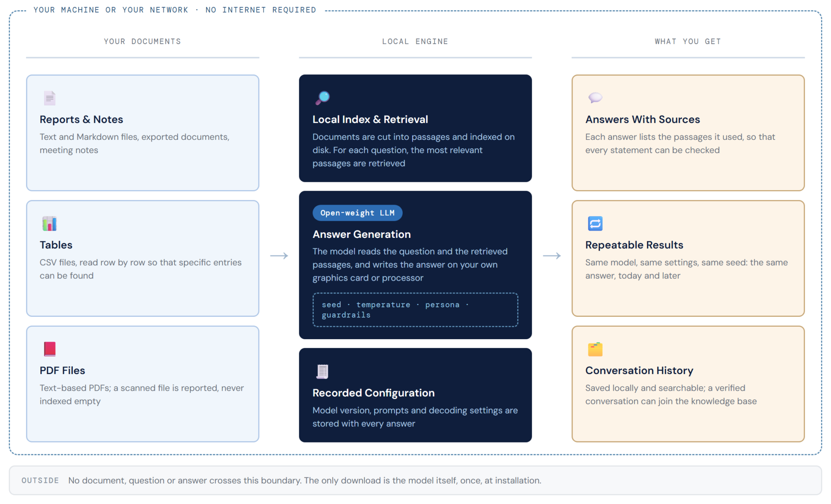Select the PDF Files heading
831x504 pixels.
pyautogui.click(x=62, y=370)
